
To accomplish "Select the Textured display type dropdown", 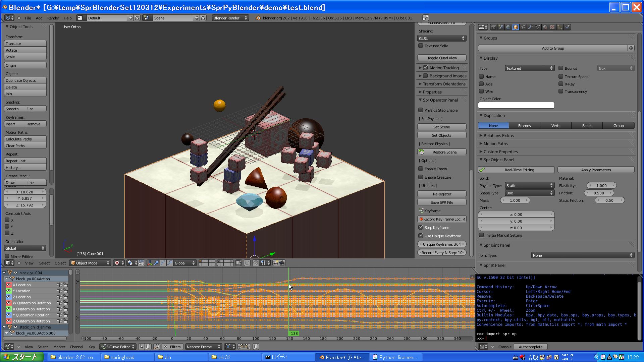I will 529,68.
